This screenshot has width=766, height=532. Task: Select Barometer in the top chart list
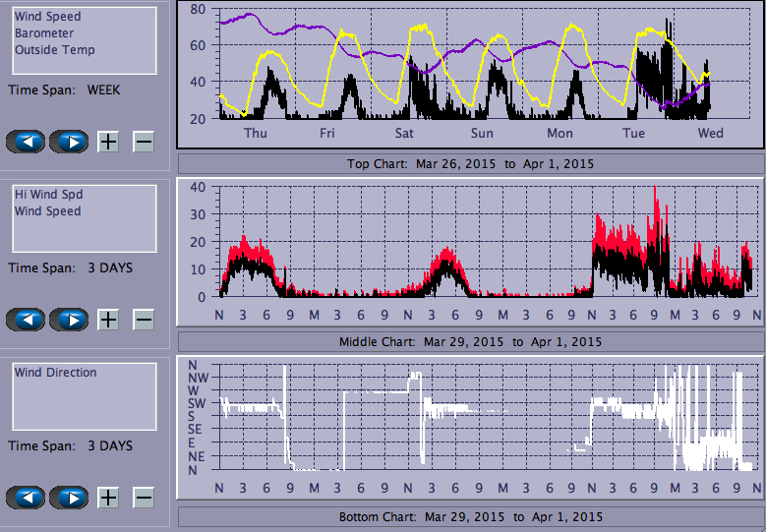(x=38, y=33)
